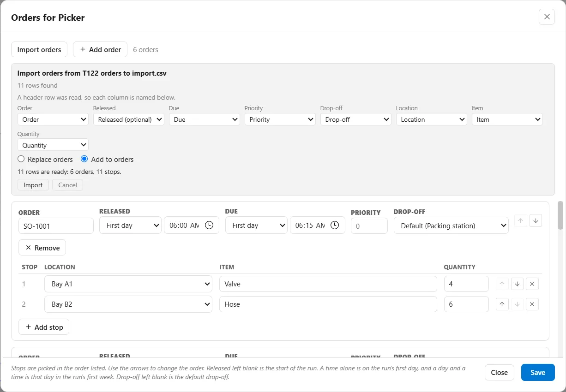Click the '6 orders' count text
The image size is (566, 392).
pyautogui.click(x=145, y=50)
